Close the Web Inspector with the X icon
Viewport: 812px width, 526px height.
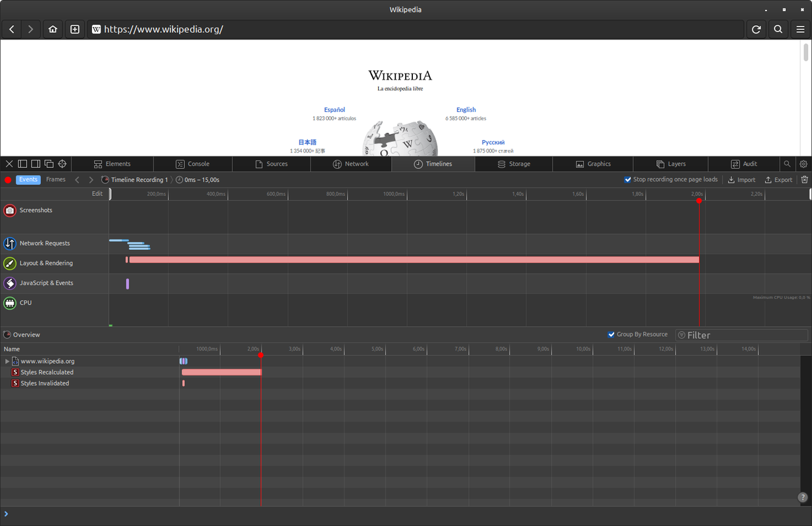pyautogui.click(x=9, y=164)
